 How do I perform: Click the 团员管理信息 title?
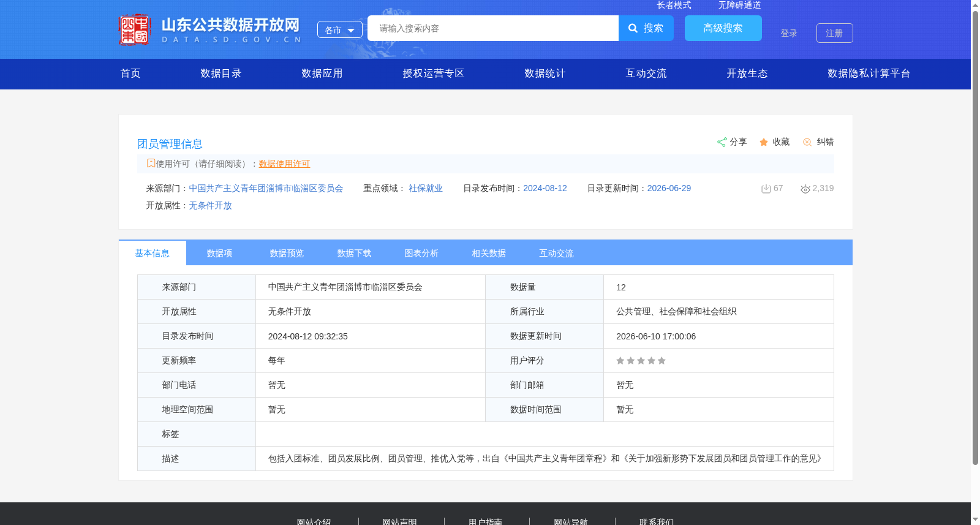pos(170,144)
